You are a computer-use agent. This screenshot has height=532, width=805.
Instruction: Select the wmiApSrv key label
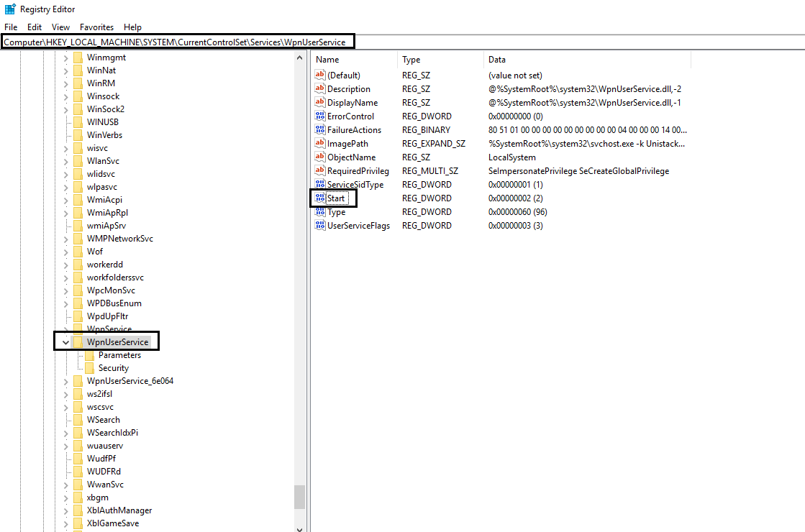click(x=106, y=226)
